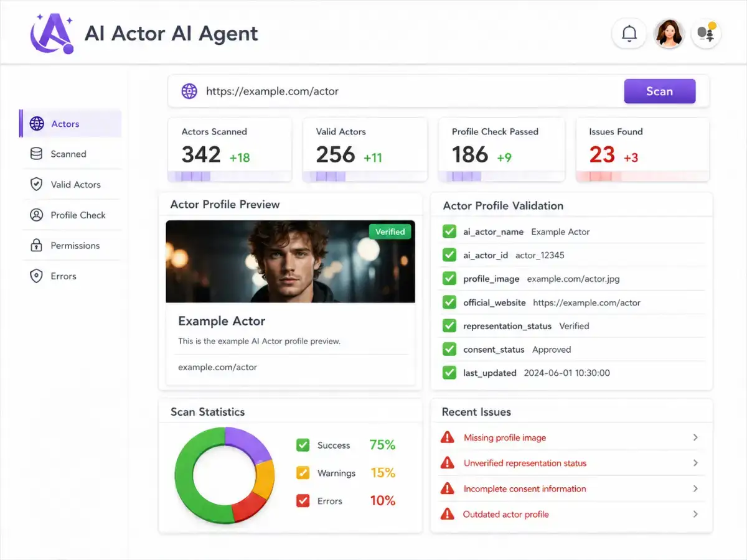Go to Valid Actors in sidebar
747x560 pixels.
click(72, 184)
